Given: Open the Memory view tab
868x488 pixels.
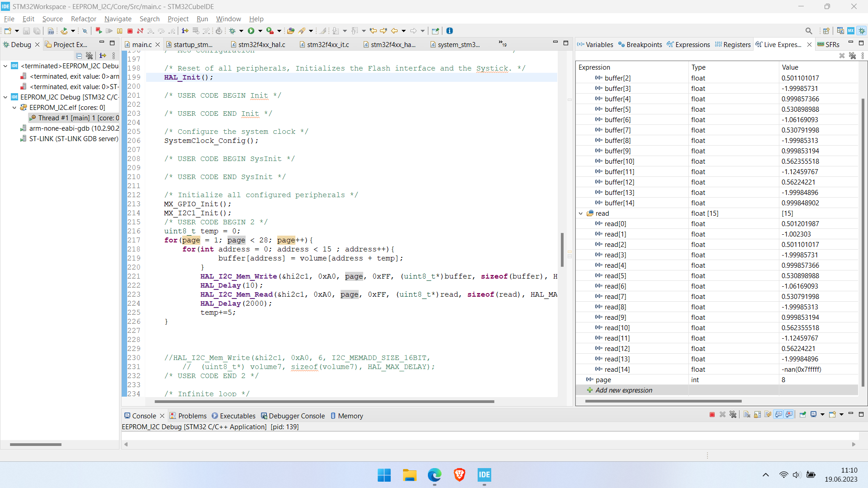Looking at the screenshot, I should [x=346, y=416].
